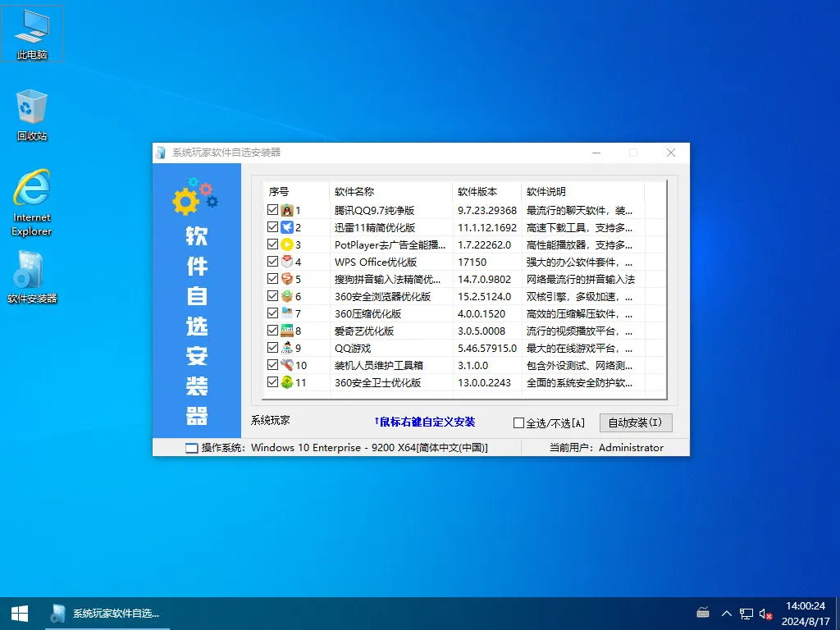Click the 360压缩 compression icon in row 7
840x630 pixels.
(289, 313)
